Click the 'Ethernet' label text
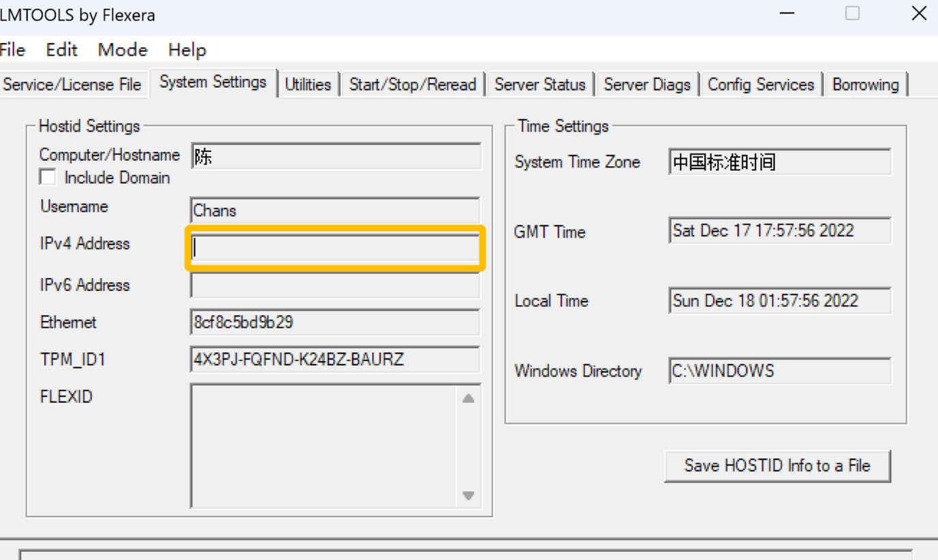This screenshot has width=938, height=560. pos(68,322)
